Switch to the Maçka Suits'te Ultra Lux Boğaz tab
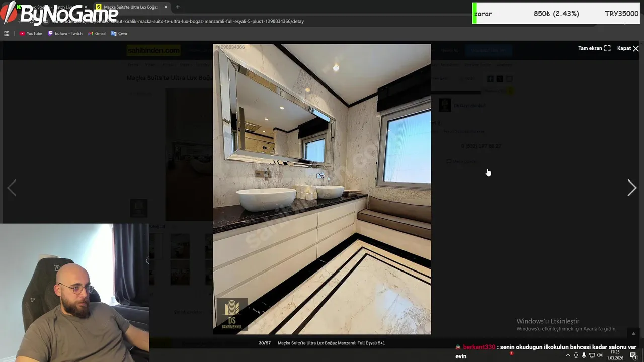 coord(132,7)
